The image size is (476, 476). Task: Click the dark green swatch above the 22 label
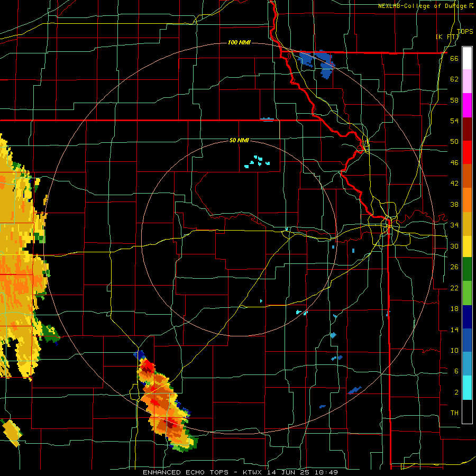[467, 269]
